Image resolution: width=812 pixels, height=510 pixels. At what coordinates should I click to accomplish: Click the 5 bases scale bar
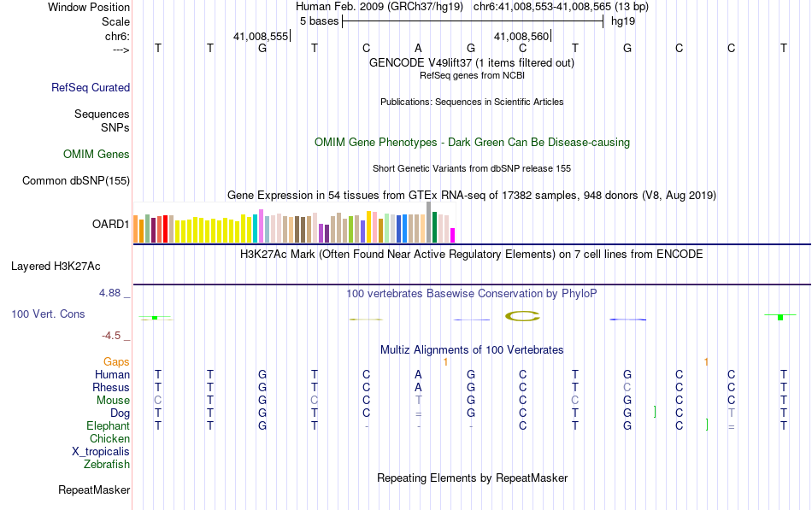(x=473, y=21)
